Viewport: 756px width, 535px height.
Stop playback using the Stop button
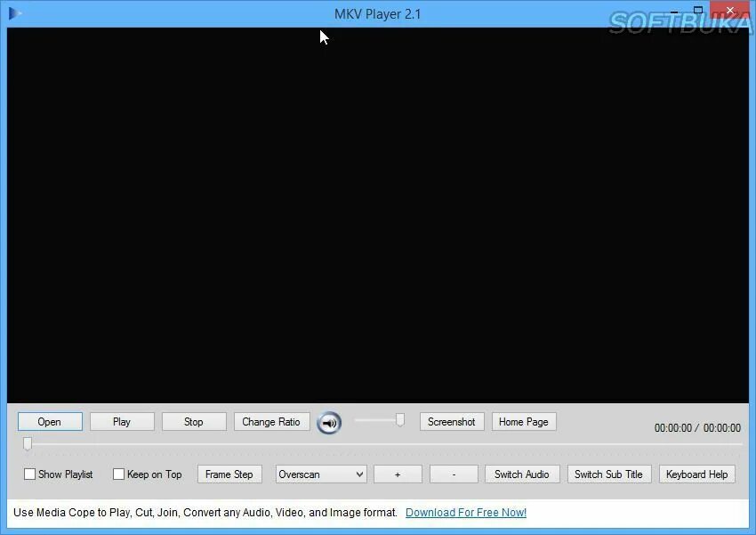pos(194,422)
